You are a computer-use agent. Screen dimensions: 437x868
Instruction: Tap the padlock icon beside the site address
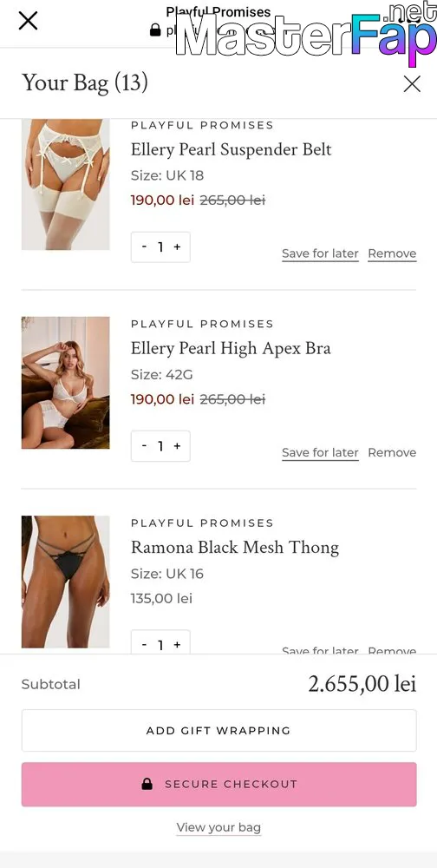point(155,30)
